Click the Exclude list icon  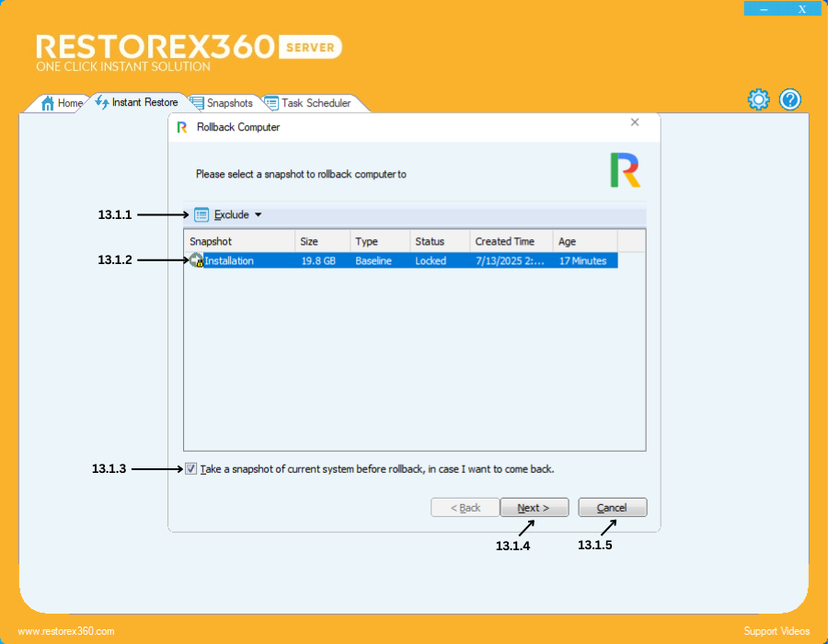[201, 215]
